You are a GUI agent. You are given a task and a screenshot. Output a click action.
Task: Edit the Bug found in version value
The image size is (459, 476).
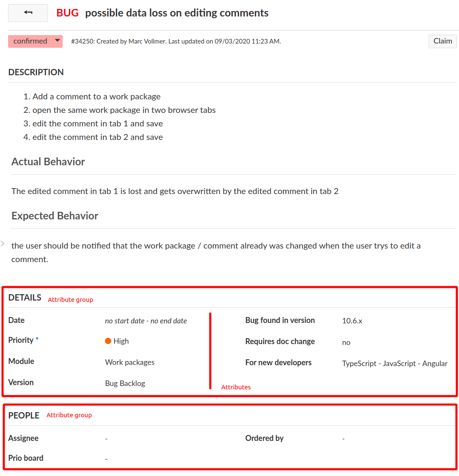(352, 321)
